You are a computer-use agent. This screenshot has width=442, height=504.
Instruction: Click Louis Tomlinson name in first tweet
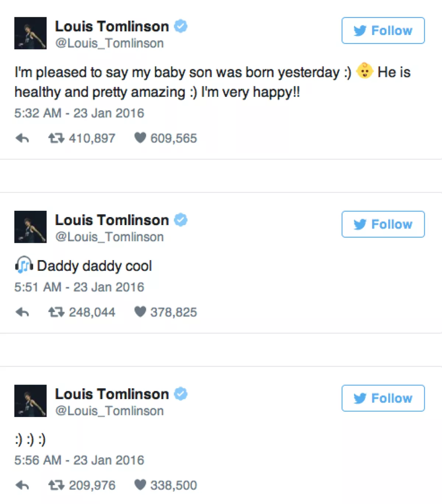click(112, 27)
